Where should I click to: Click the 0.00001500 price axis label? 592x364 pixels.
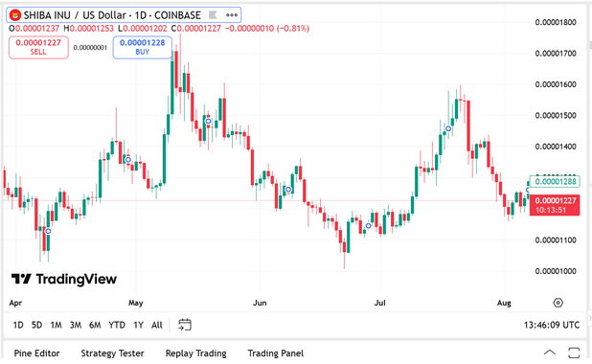pyautogui.click(x=556, y=116)
